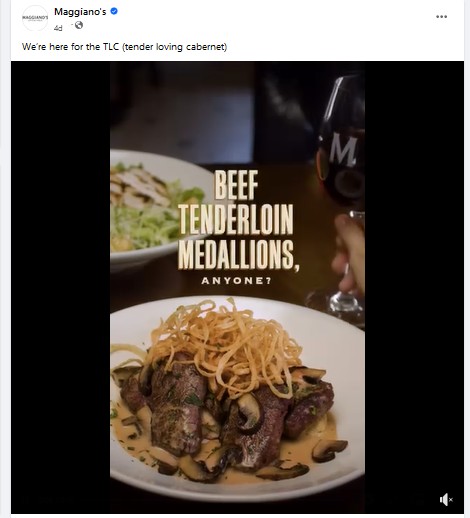Click the TENDERLOIN word in the video
Screen dimensions: 470x518
(236, 219)
